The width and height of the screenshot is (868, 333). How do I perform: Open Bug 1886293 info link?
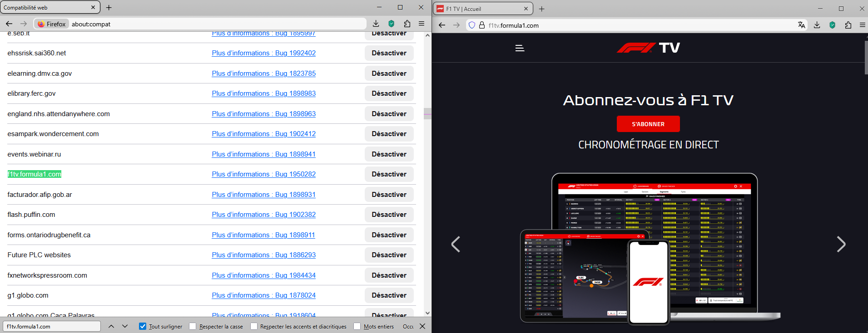[x=263, y=255]
